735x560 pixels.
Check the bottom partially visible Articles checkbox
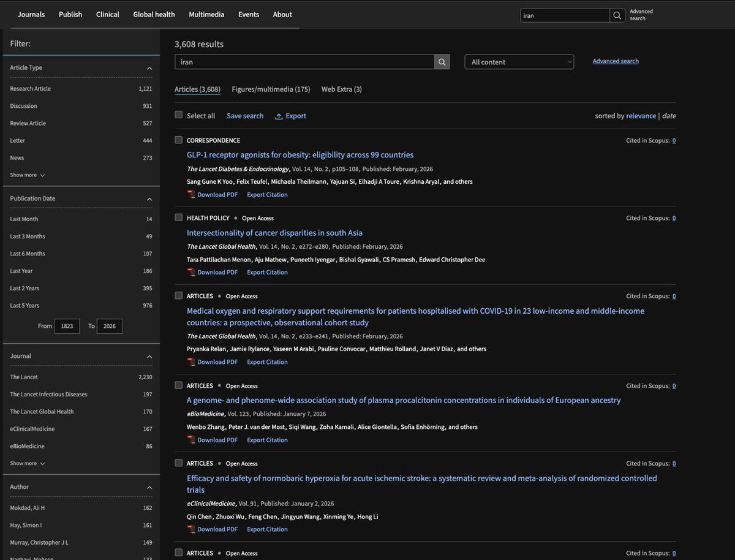pyautogui.click(x=179, y=552)
